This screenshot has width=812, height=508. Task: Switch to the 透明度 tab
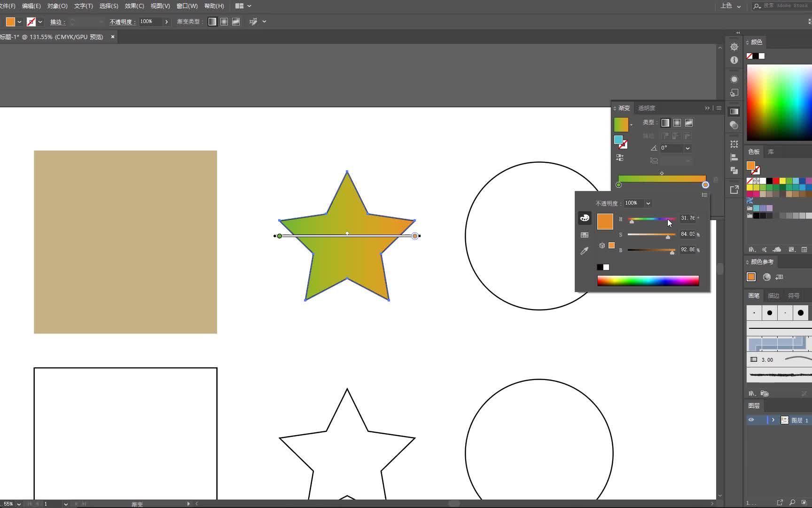pyautogui.click(x=647, y=108)
